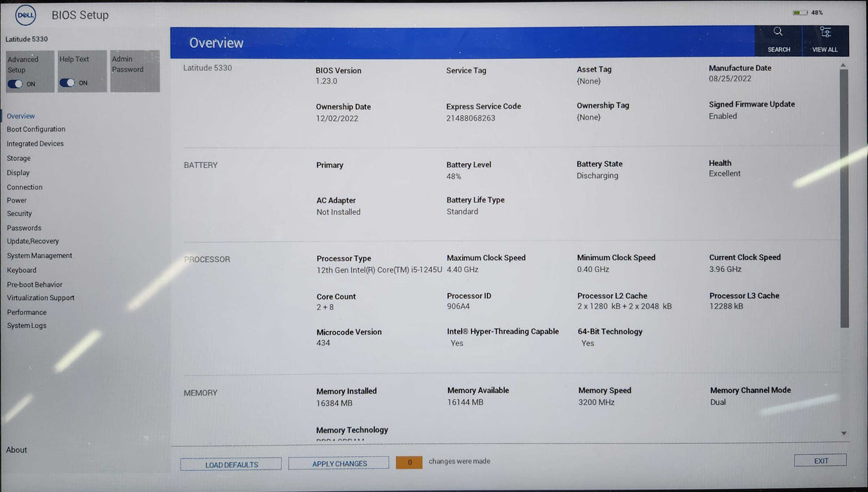The width and height of the screenshot is (868, 492).
Task: Toggle Advanced Setup switch
Action: click(15, 84)
